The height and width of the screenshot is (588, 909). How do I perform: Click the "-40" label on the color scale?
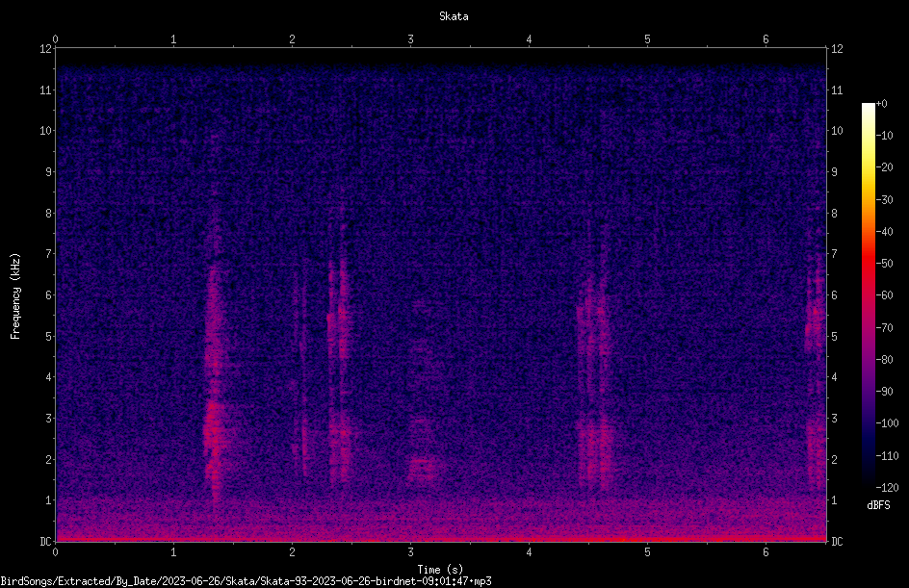pos(885,232)
